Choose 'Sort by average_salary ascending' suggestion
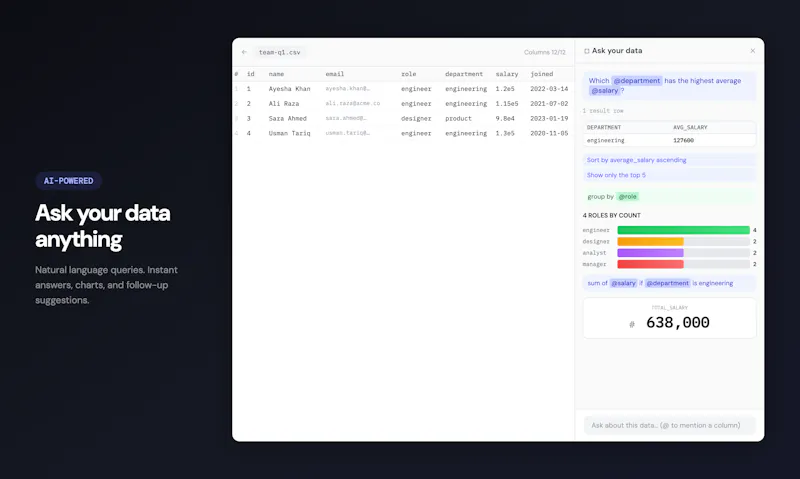 coord(669,160)
